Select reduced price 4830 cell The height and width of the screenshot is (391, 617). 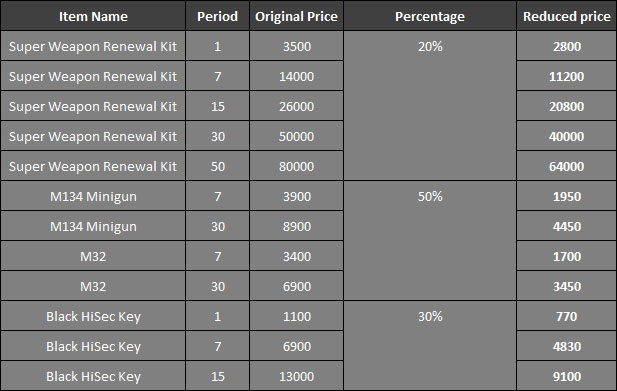click(566, 346)
